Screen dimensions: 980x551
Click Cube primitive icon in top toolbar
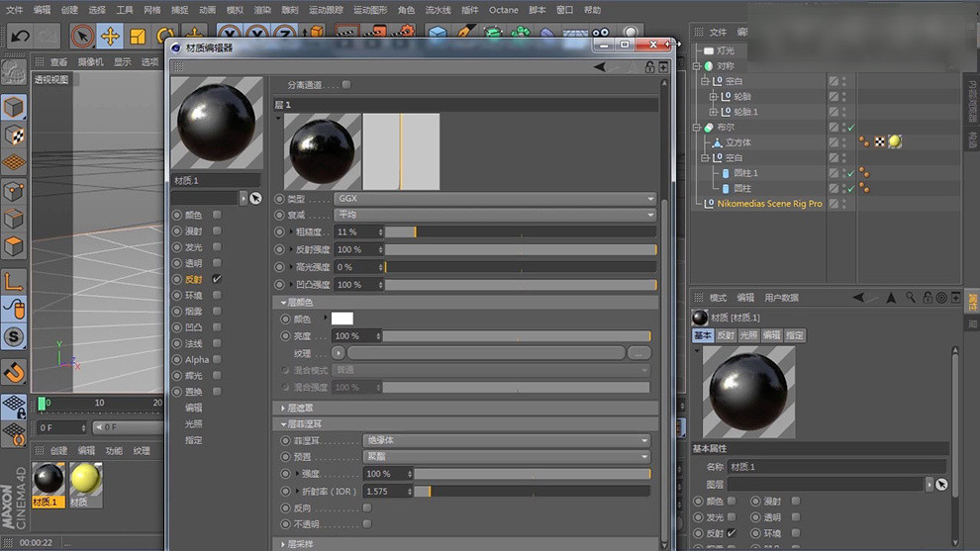[x=438, y=33]
